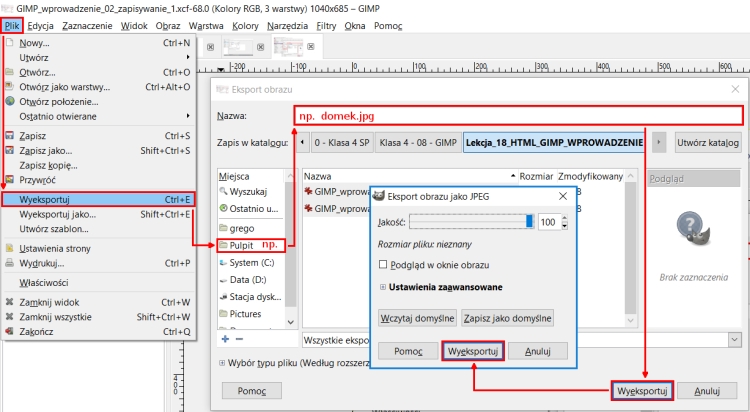Sort files by the Nazwa column header
The height and width of the screenshot is (412, 750).
click(x=410, y=177)
